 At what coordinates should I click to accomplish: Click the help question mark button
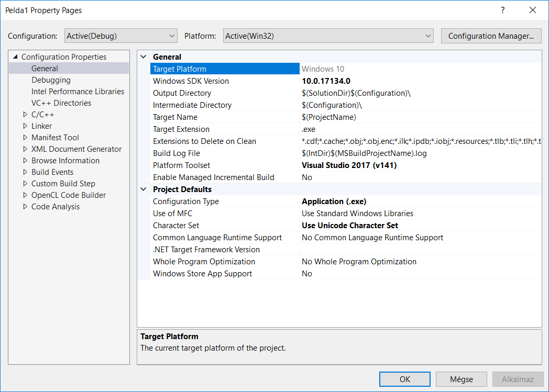503,10
